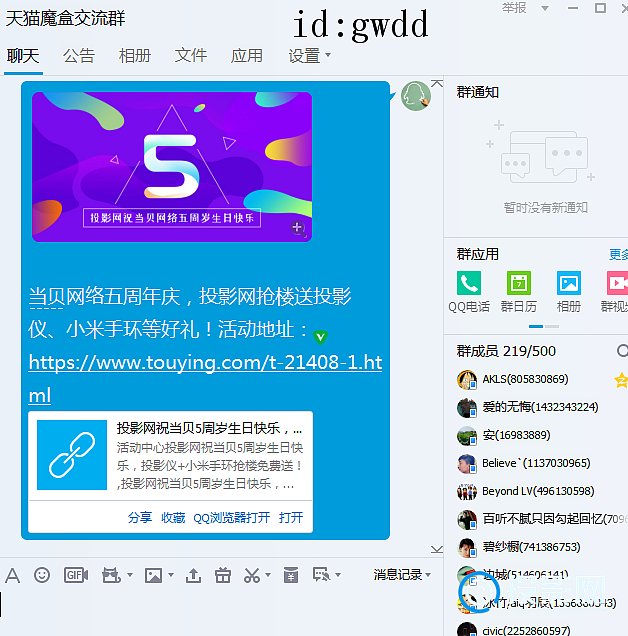628x636 pixels.
Task: Open the group video app icon
Action: 617,283
